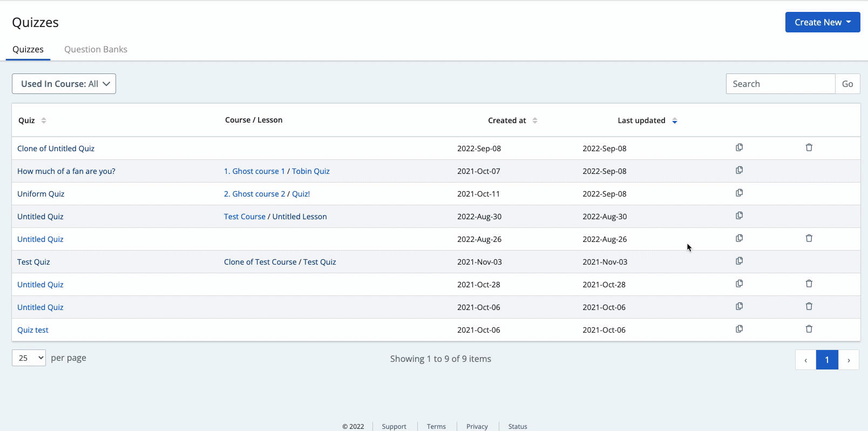Open 2. Ghost course 2 link
The height and width of the screenshot is (431, 868).
254,194
